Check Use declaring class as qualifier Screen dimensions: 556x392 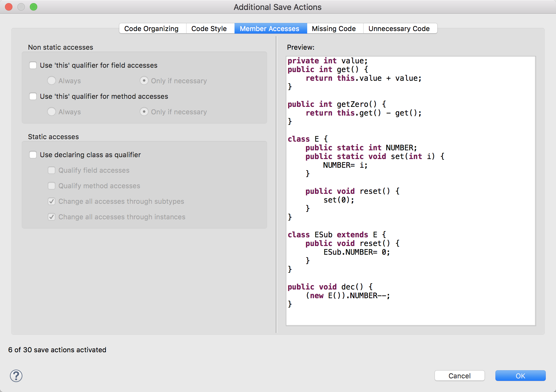(33, 155)
